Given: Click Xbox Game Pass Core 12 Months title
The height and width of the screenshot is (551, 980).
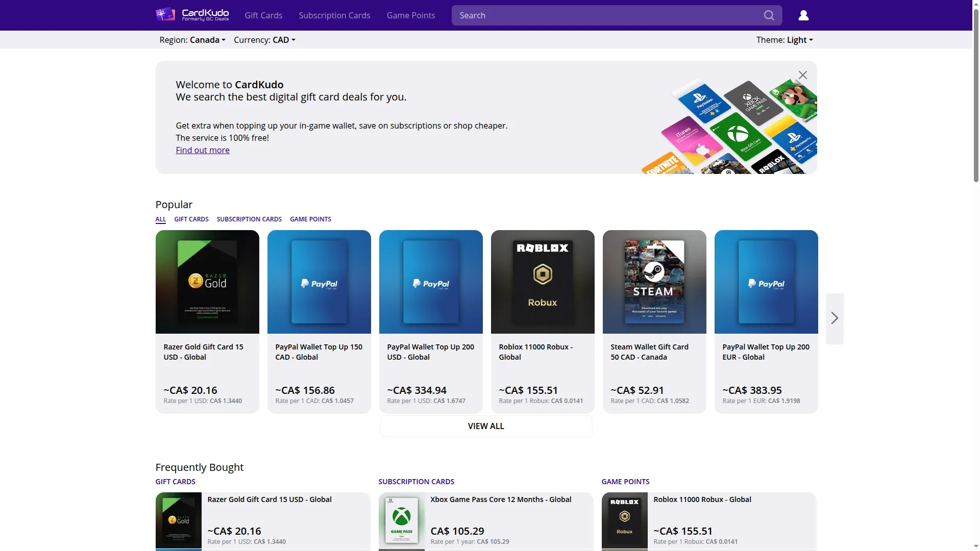Looking at the screenshot, I should [501, 499].
